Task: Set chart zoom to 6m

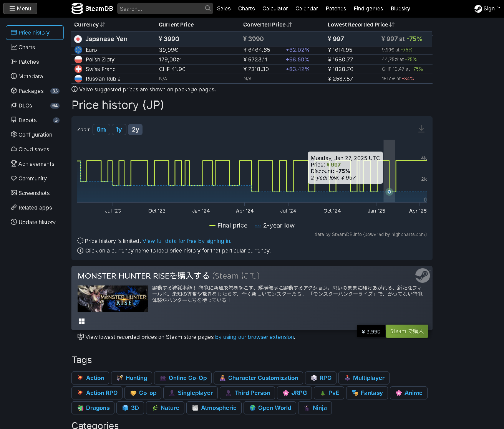Action: pos(101,130)
